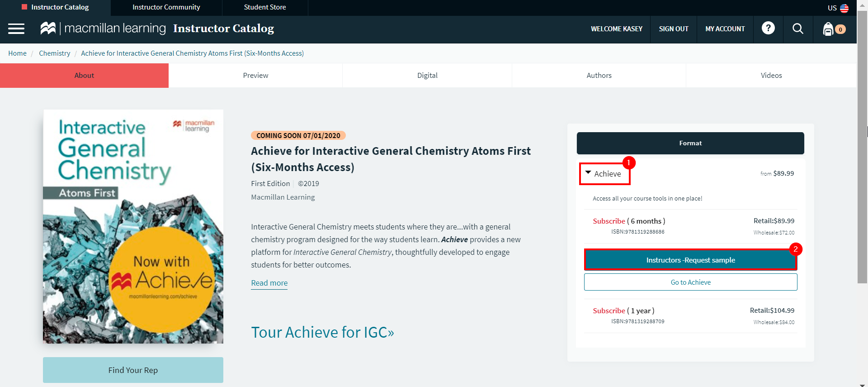Click the Macmillan Learning logo
Screen dimensions: 868x387
click(103, 29)
